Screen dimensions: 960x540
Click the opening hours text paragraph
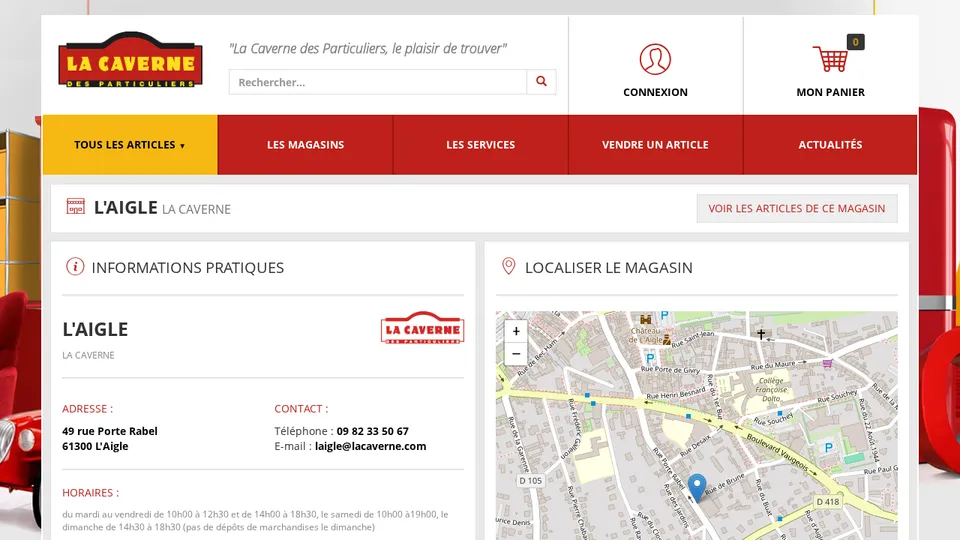(255, 520)
